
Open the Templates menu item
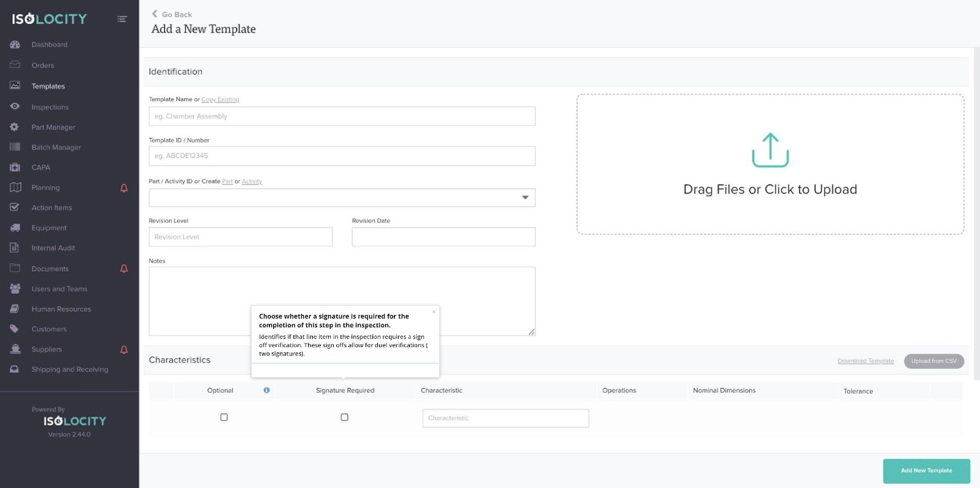pos(48,86)
